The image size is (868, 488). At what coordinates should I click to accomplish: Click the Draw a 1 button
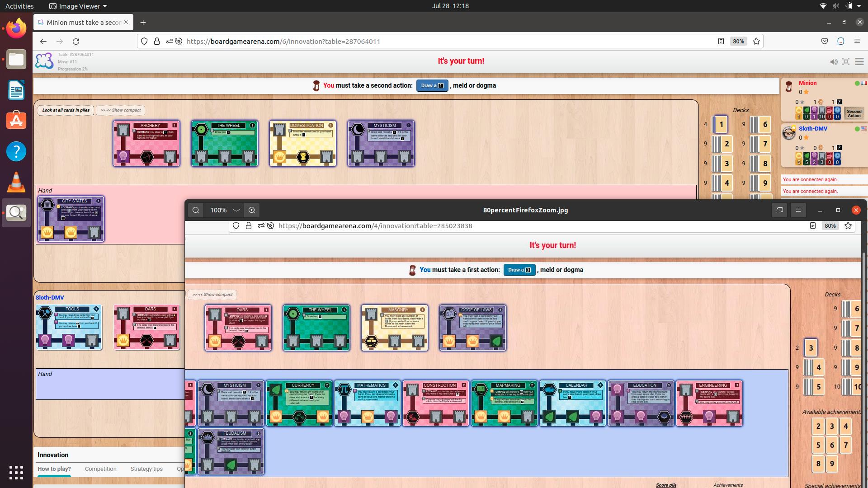point(432,85)
